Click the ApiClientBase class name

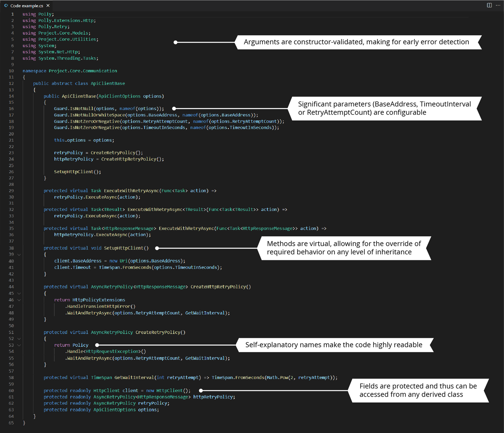pos(108,83)
